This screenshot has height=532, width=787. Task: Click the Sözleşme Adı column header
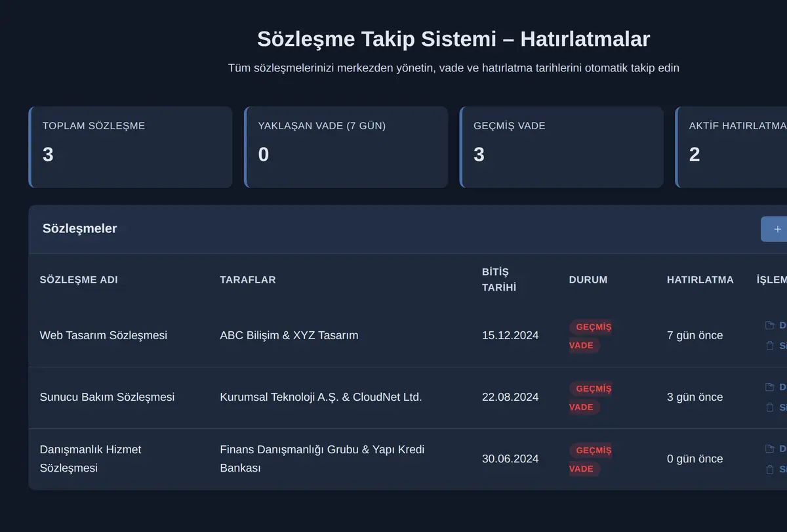point(79,279)
